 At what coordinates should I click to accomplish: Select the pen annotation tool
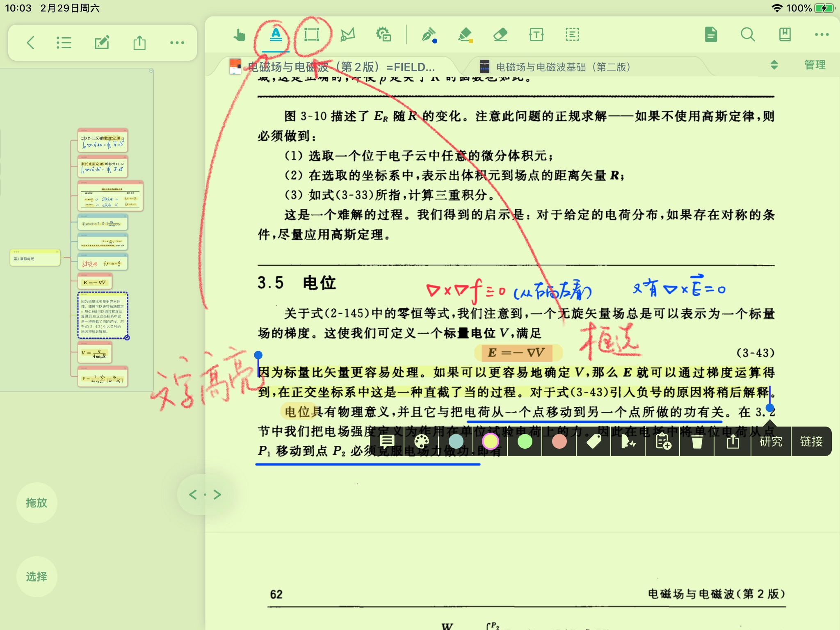pos(429,36)
